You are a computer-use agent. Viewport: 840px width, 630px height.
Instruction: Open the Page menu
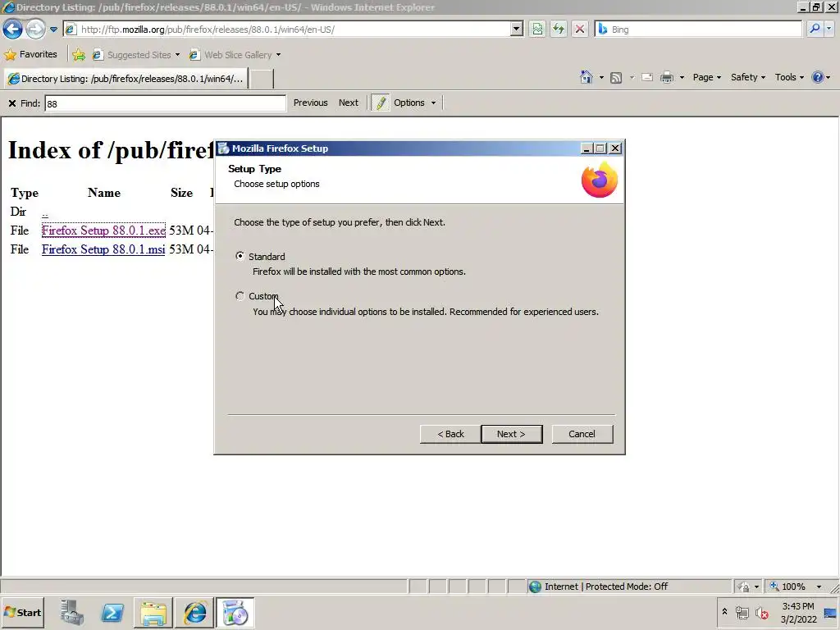[x=706, y=77]
